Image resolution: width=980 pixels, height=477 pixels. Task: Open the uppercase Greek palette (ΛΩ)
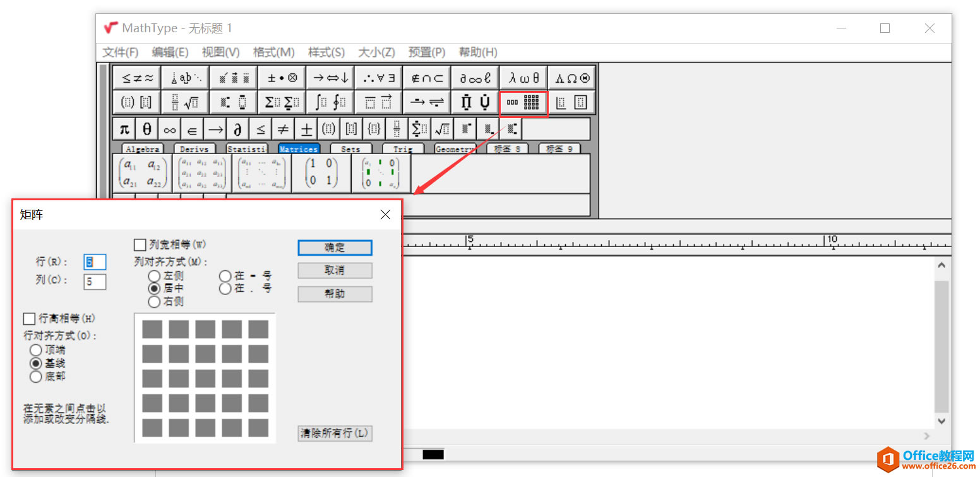(x=572, y=78)
